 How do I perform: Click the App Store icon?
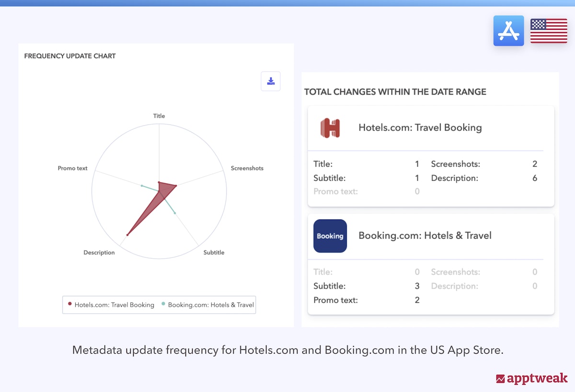click(x=508, y=31)
